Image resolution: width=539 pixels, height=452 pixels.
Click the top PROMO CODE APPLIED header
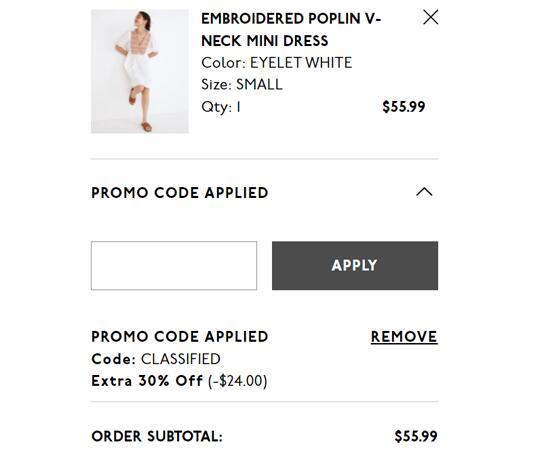tap(180, 192)
